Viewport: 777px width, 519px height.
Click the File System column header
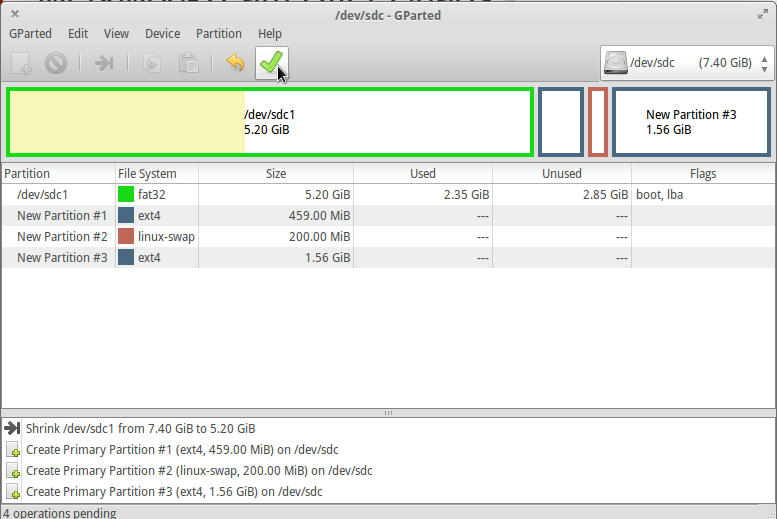click(x=147, y=174)
